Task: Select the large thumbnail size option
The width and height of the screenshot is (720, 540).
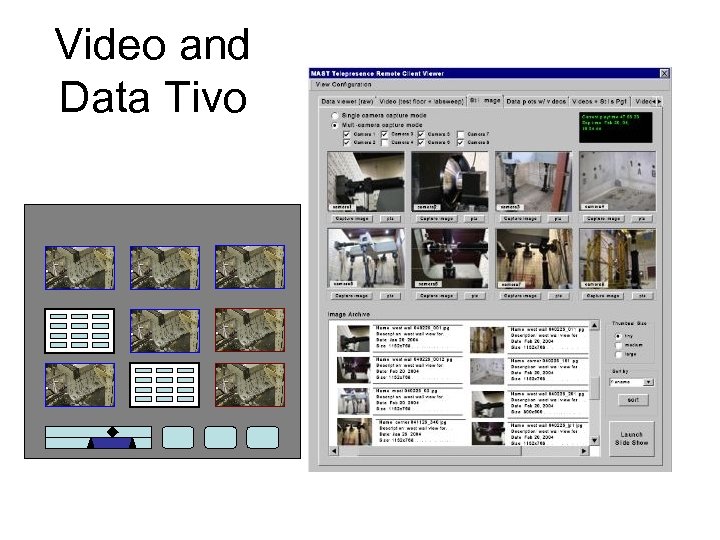Action: point(618,354)
